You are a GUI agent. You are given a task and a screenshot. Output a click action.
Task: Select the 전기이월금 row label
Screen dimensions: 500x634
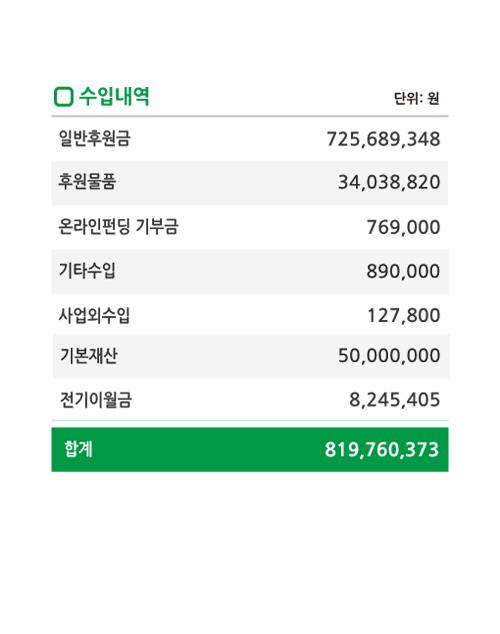pos(96,400)
